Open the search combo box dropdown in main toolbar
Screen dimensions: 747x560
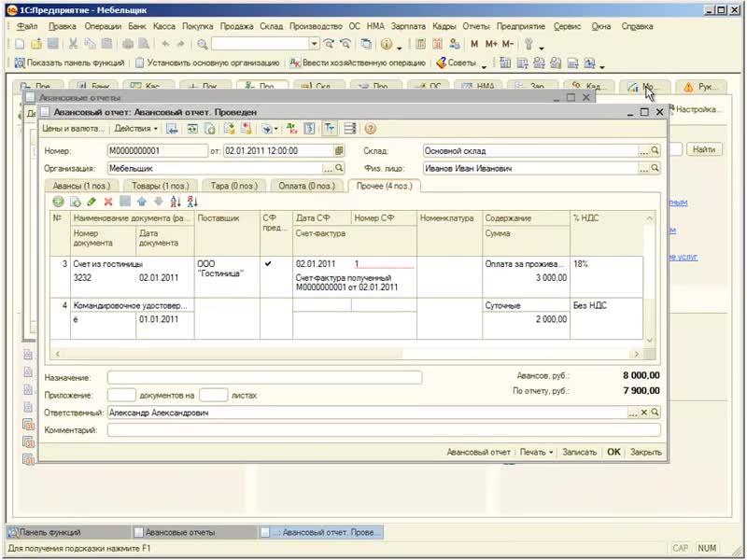click(314, 44)
